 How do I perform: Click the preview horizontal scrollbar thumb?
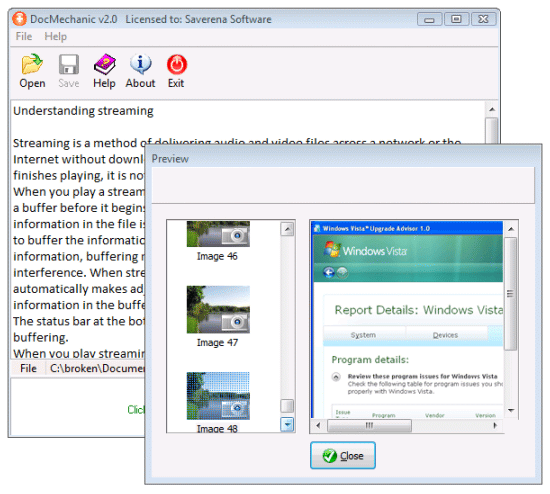(x=369, y=426)
